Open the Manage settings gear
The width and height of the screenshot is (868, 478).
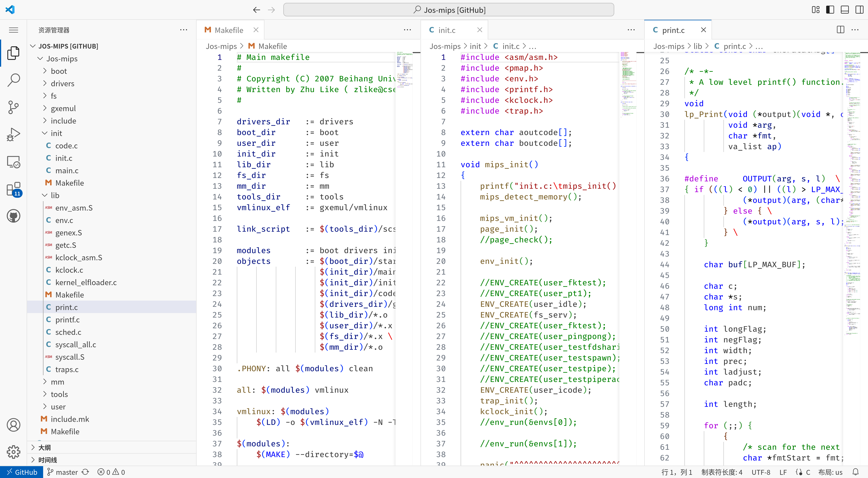(x=14, y=452)
